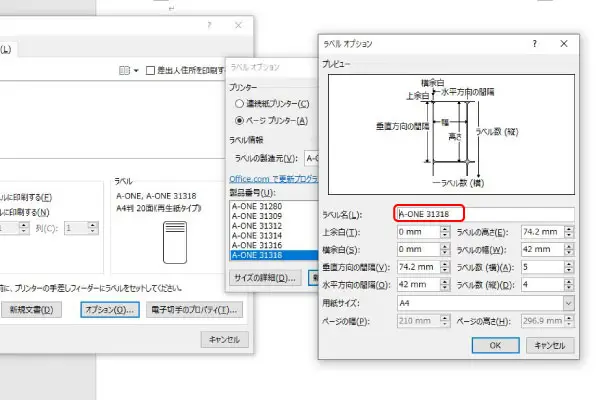Click the size details (サイズの詳細) button

pos(265,278)
